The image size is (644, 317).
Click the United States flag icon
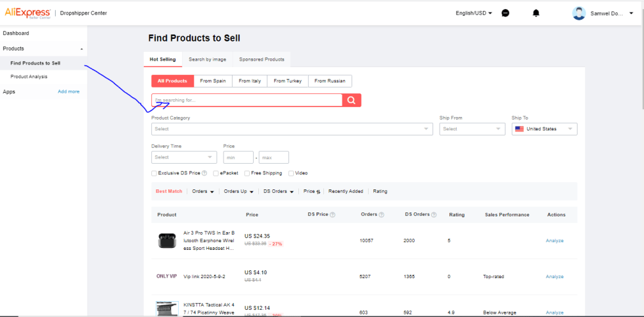point(520,129)
